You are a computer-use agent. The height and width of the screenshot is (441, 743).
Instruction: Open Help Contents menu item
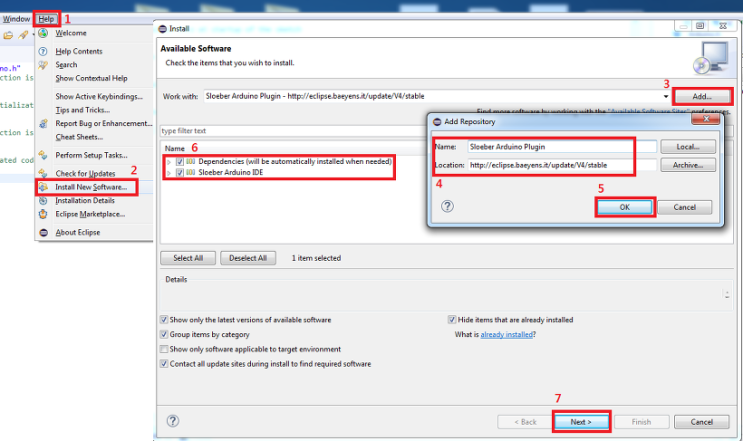point(79,51)
